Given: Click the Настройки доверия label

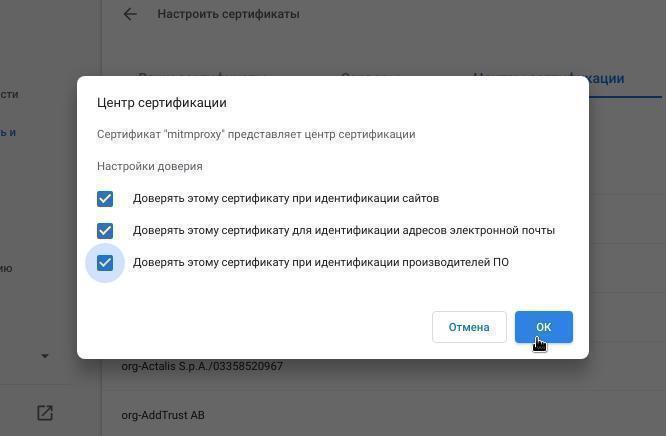Looking at the screenshot, I should [150, 166].
